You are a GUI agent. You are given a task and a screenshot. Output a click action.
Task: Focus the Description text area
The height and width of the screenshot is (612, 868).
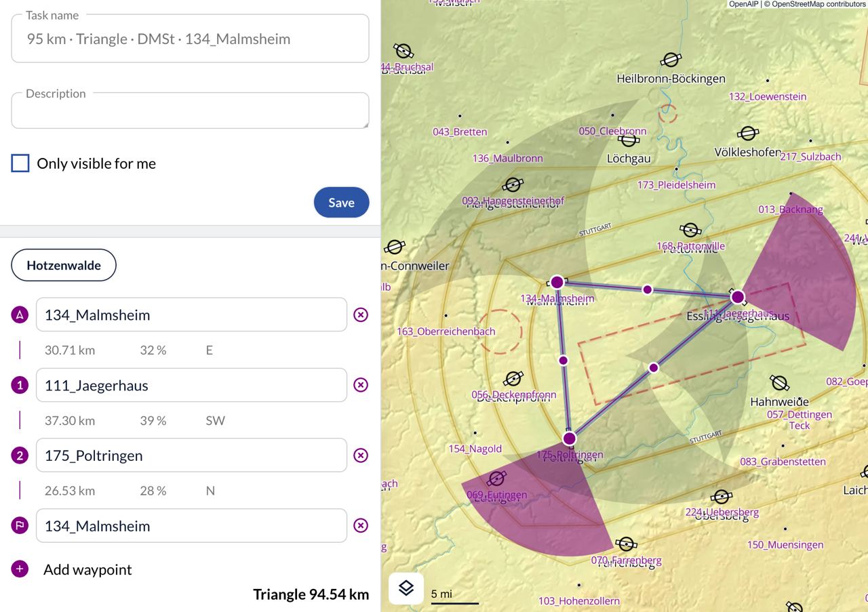pos(190,110)
